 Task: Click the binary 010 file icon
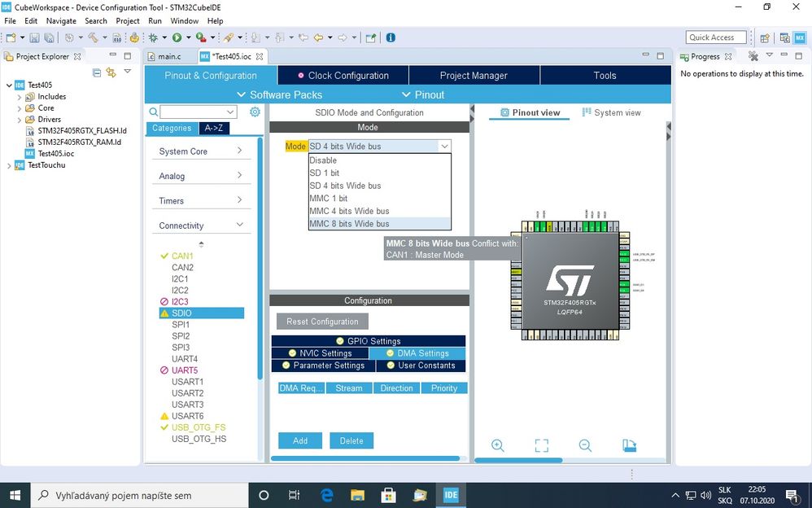coord(117,37)
